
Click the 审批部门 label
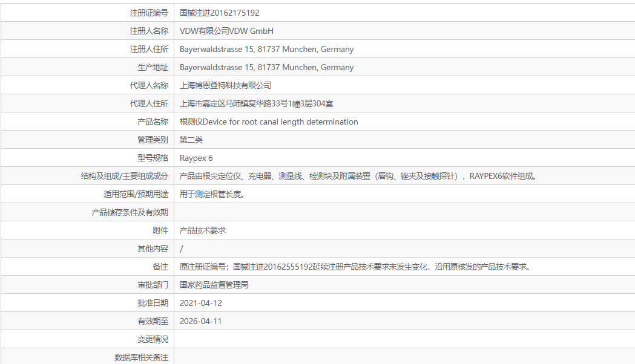tap(153, 285)
